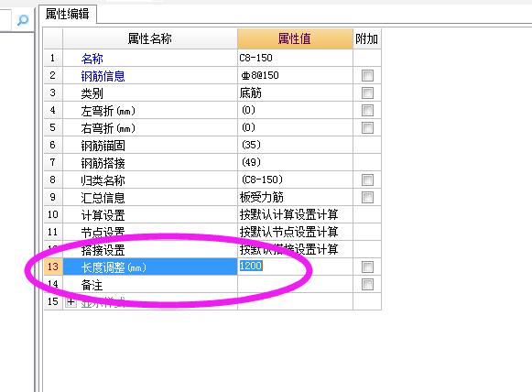Click row number 15 header

click(x=53, y=301)
